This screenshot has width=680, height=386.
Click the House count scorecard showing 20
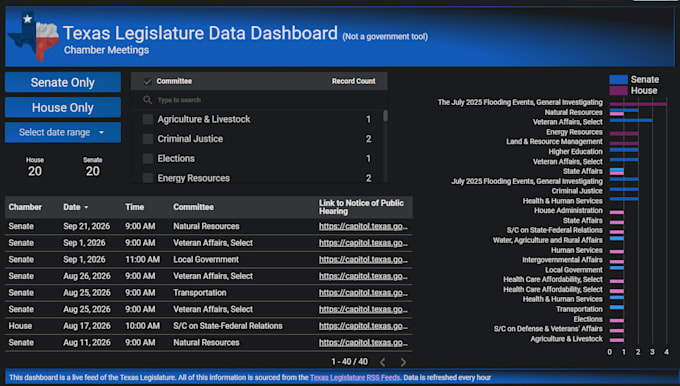[35, 167]
